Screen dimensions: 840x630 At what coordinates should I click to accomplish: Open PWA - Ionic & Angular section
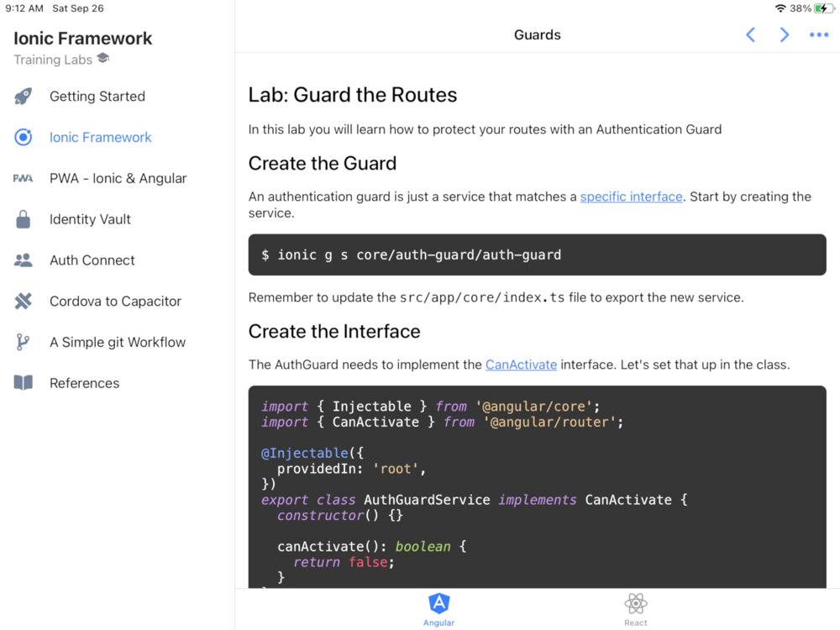click(117, 178)
